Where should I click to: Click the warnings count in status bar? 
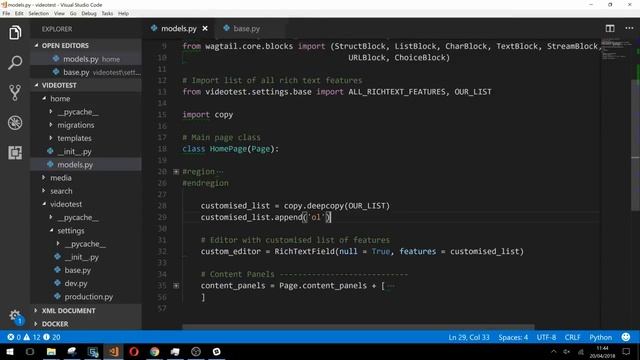coord(31,337)
